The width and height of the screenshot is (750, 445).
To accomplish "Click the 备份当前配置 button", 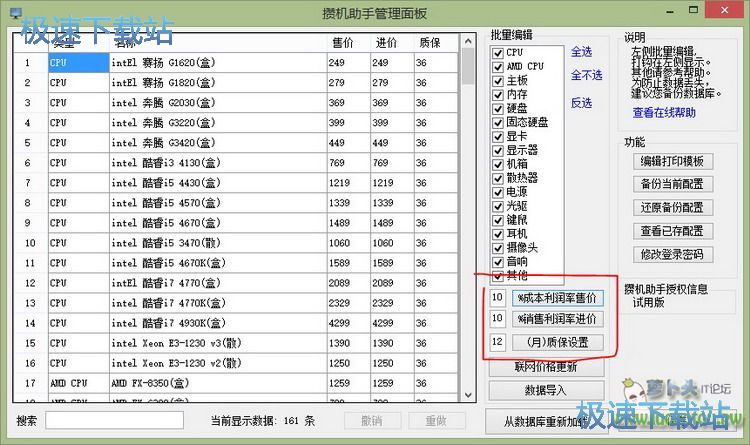I will coord(672,184).
